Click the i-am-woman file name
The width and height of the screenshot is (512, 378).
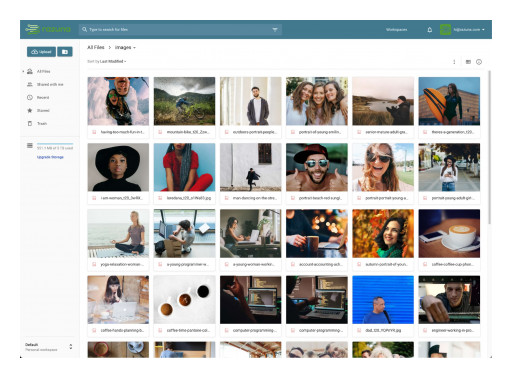click(x=122, y=198)
